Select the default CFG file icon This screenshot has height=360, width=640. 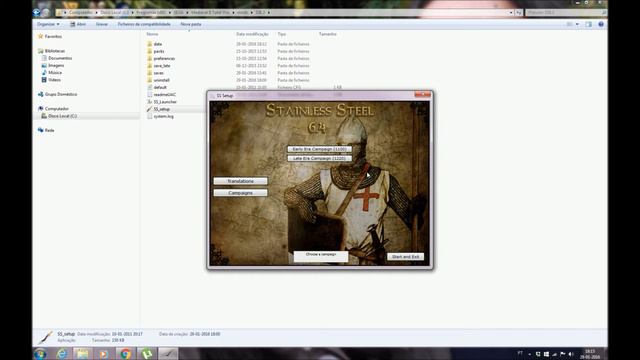click(149, 87)
